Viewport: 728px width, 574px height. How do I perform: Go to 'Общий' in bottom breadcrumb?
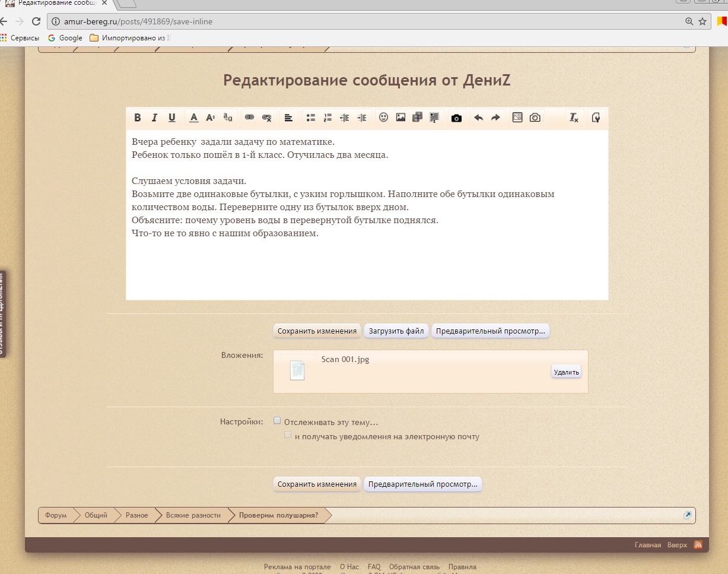pos(96,515)
